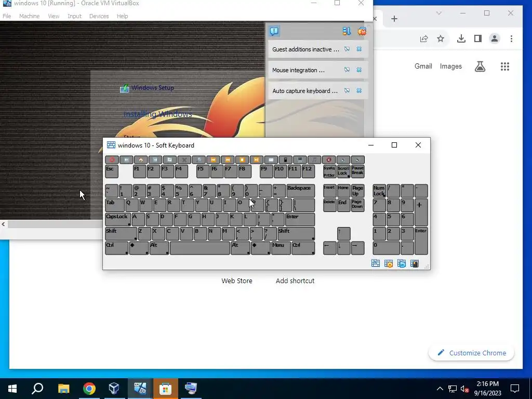Close the Mouse integration notification

(359, 70)
